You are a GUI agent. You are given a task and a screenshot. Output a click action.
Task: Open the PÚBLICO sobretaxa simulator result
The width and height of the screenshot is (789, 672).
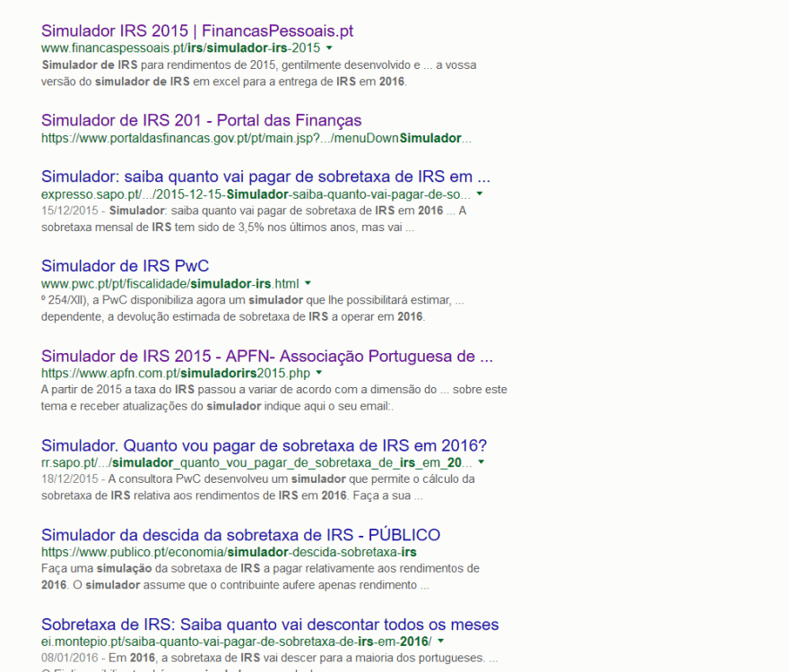coord(240,535)
